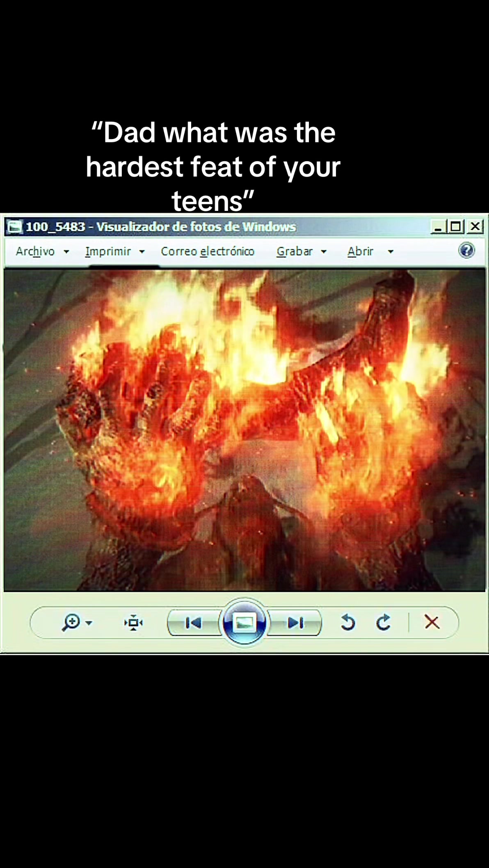Screen dimensions: 489x868
Task: Go to the previous photo
Action: (x=193, y=623)
